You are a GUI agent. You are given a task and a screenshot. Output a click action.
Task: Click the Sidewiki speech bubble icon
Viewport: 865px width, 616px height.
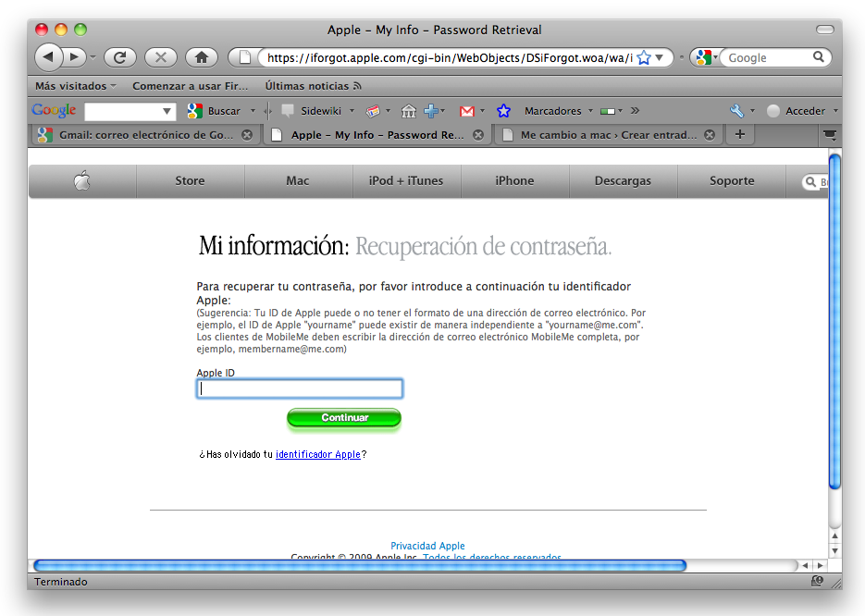(288, 110)
